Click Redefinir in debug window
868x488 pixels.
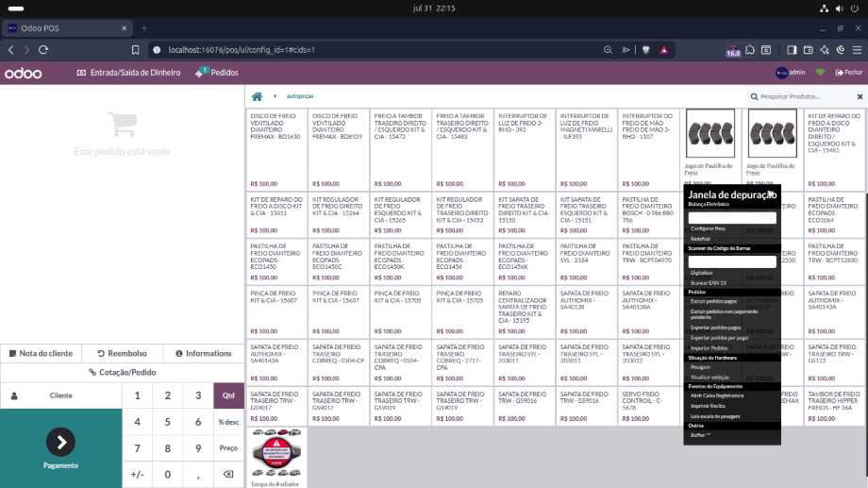(x=700, y=239)
